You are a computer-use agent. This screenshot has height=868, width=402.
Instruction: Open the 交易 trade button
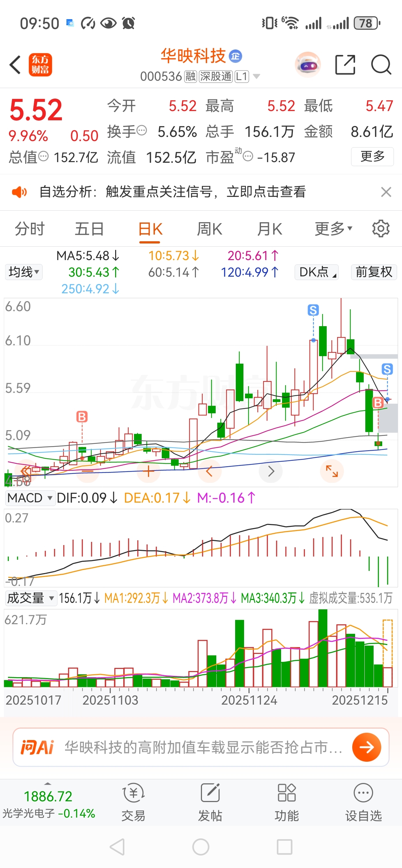coord(133,803)
